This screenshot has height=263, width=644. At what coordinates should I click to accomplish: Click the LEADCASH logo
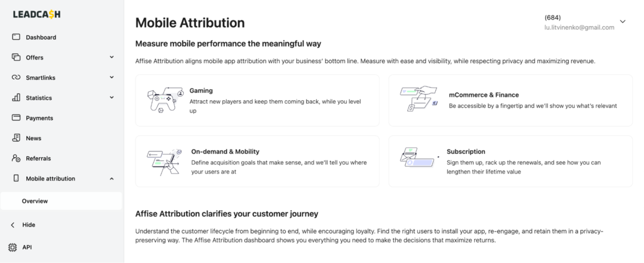tap(36, 14)
